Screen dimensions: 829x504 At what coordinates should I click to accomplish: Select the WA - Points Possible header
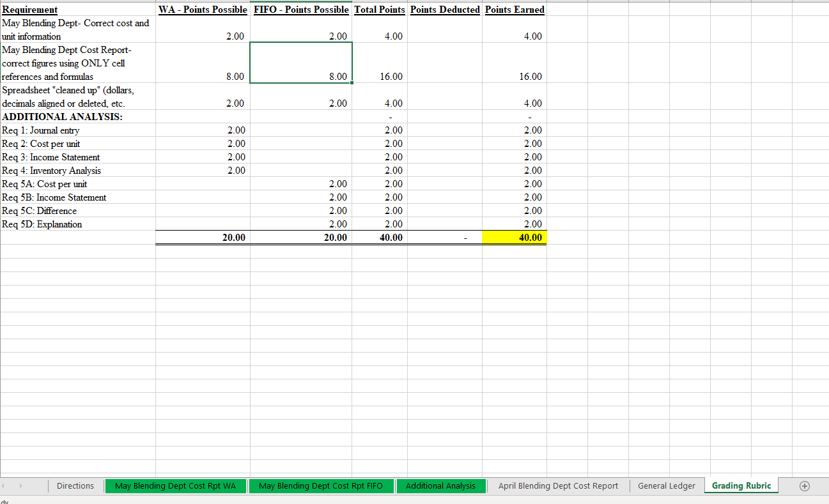(203, 10)
